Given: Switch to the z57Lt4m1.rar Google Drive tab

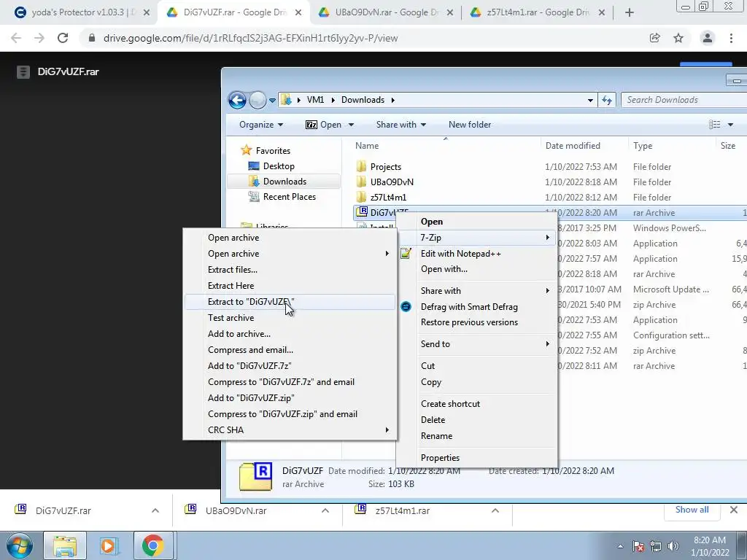Looking at the screenshot, I should (538, 12).
